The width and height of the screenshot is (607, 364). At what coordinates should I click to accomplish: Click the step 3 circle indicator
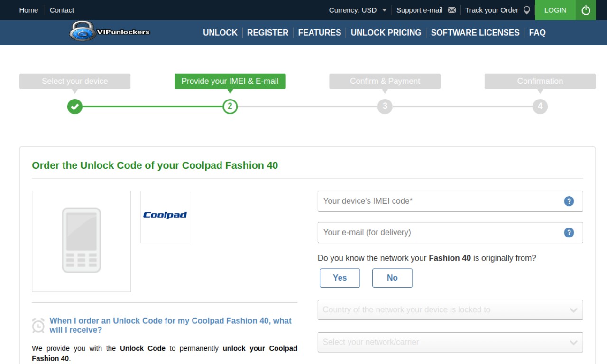pos(385,106)
